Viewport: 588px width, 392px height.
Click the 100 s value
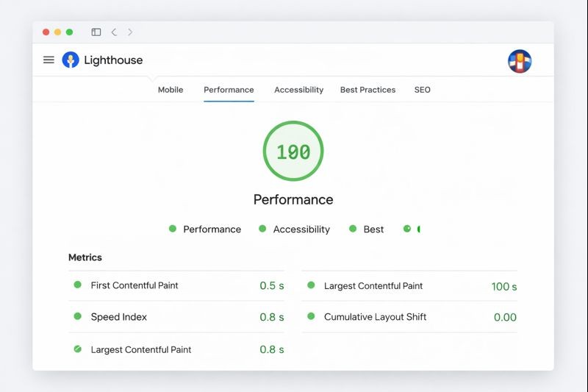pyautogui.click(x=504, y=287)
